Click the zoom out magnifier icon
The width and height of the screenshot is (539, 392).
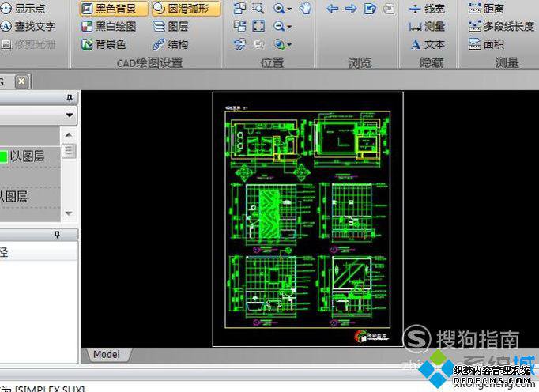pos(279,26)
